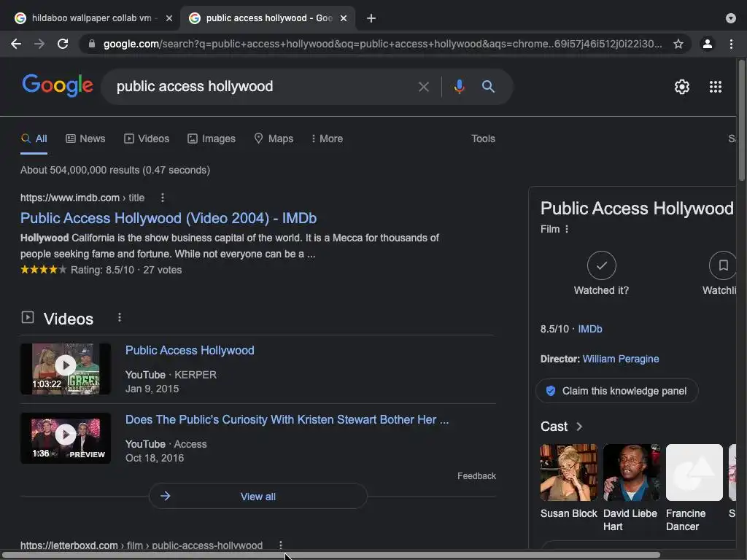Open the 'Public Access Hollywood' YouTube video link
This screenshot has height=560, width=747.
click(190, 351)
